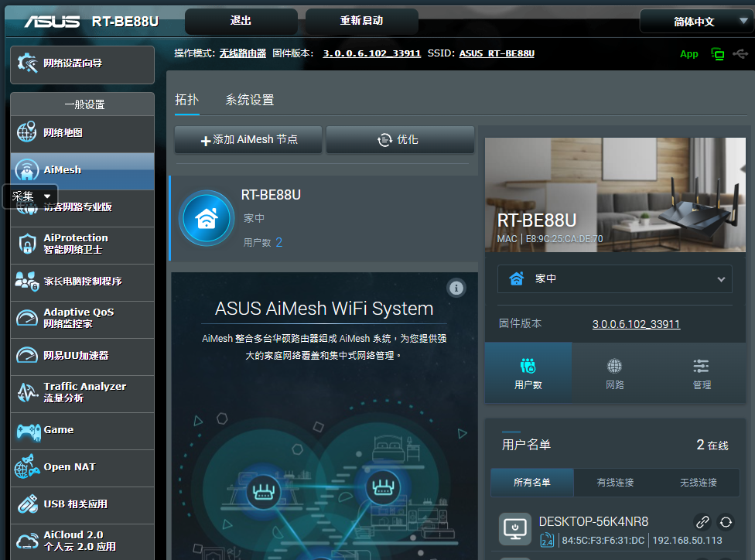The width and height of the screenshot is (755, 560).
Task: Click the refresh icon beside DESKTOP-56K4NR8
Action: coord(726,521)
